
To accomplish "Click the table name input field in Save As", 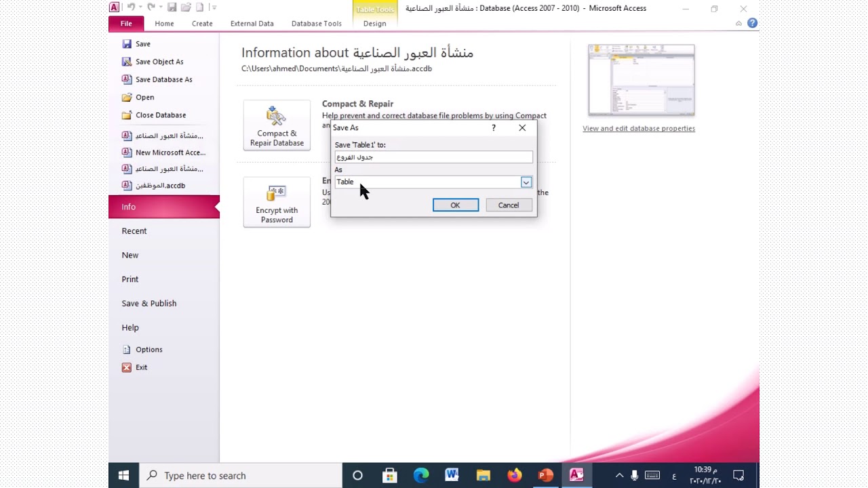I will point(433,157).
